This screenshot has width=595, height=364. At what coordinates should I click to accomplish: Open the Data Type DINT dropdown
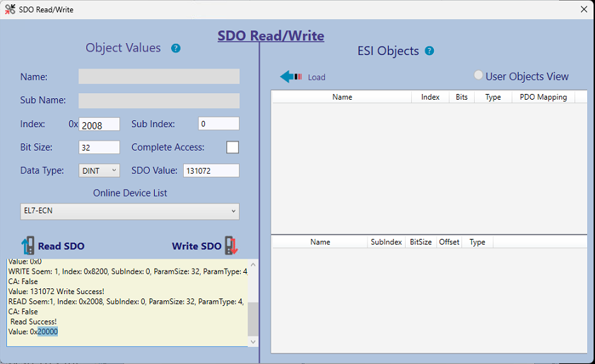(100, 170)
